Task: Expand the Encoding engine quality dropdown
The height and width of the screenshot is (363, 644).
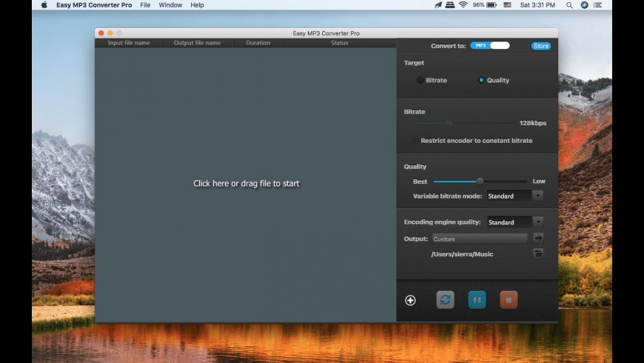Action: coord(538,222)
